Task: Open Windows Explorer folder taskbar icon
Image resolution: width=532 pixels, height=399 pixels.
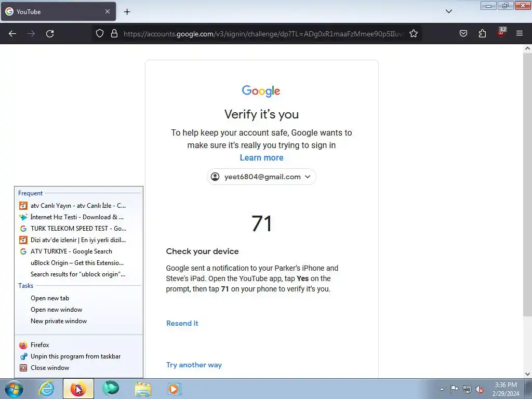Action: point(143,389)
